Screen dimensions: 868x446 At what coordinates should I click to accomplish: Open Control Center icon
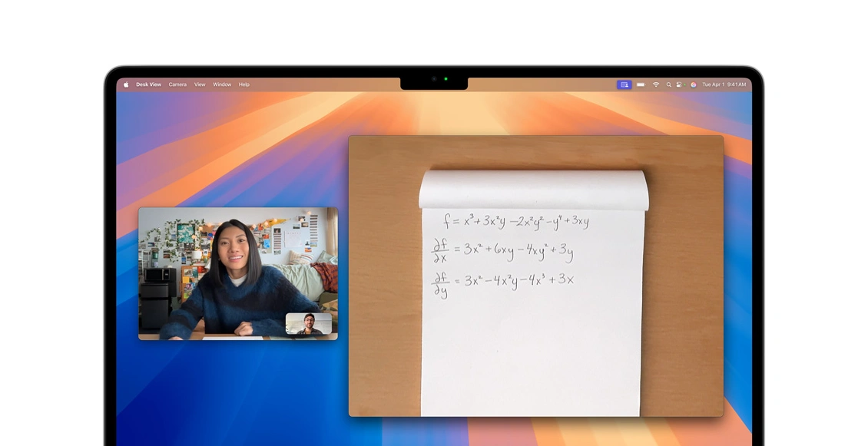[681, 84]
